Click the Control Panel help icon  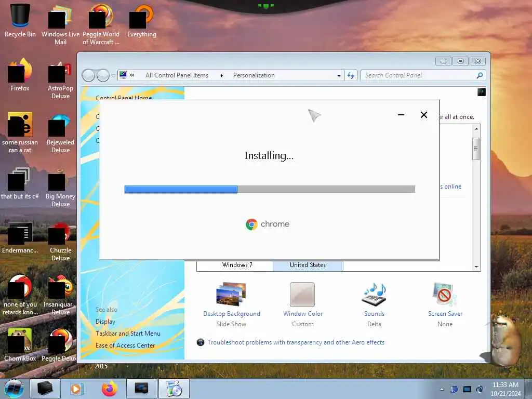point(482,92)
